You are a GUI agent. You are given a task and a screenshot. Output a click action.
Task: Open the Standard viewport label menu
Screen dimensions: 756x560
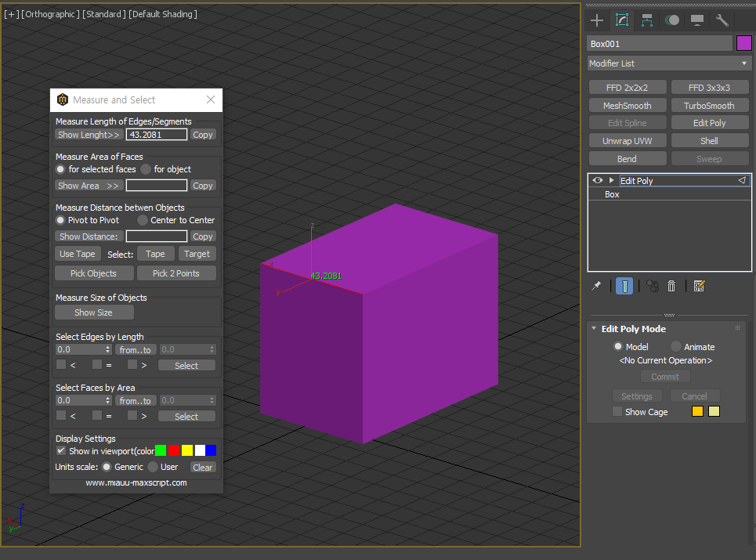pos(104,14)
